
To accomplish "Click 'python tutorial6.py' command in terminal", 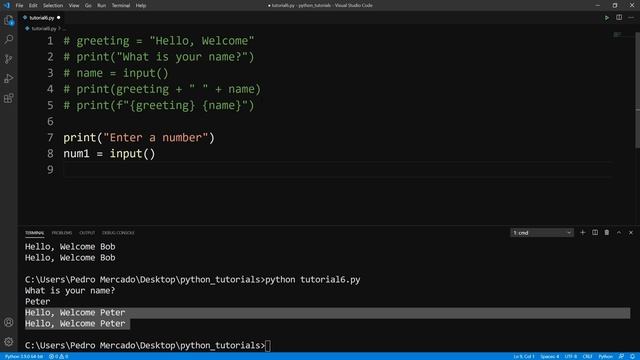I will tap(313, 280).
